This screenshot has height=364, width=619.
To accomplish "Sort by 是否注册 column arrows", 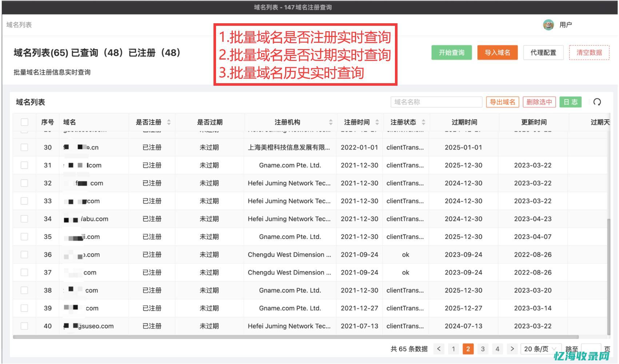I will (169, 122).
